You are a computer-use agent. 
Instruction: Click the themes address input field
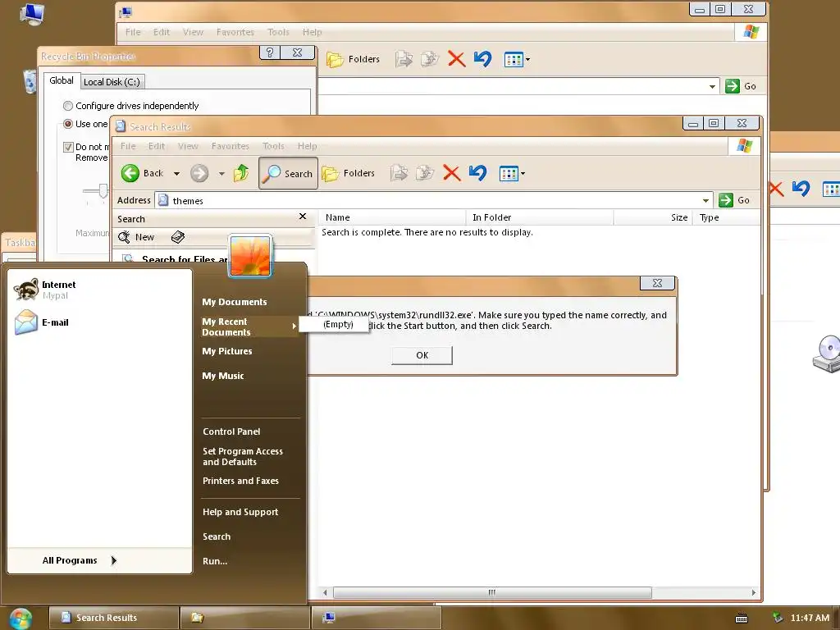434,200
